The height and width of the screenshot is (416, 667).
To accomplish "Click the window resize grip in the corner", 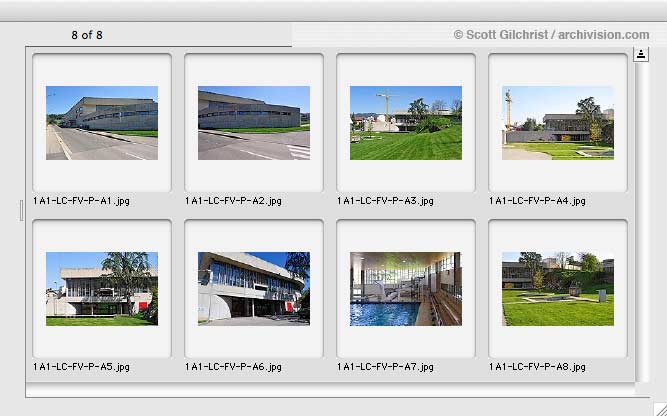I will coord(660,409).
